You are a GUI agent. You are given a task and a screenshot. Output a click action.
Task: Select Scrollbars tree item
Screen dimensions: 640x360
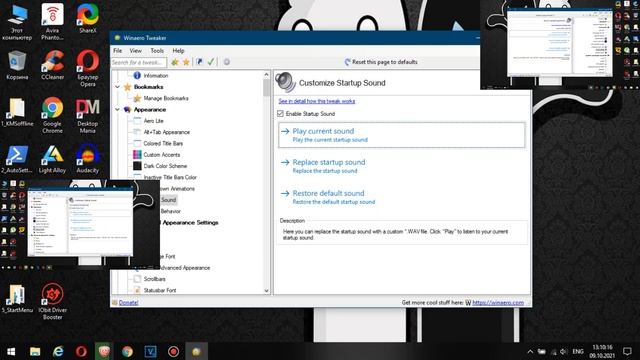click(x=154, y=279)
